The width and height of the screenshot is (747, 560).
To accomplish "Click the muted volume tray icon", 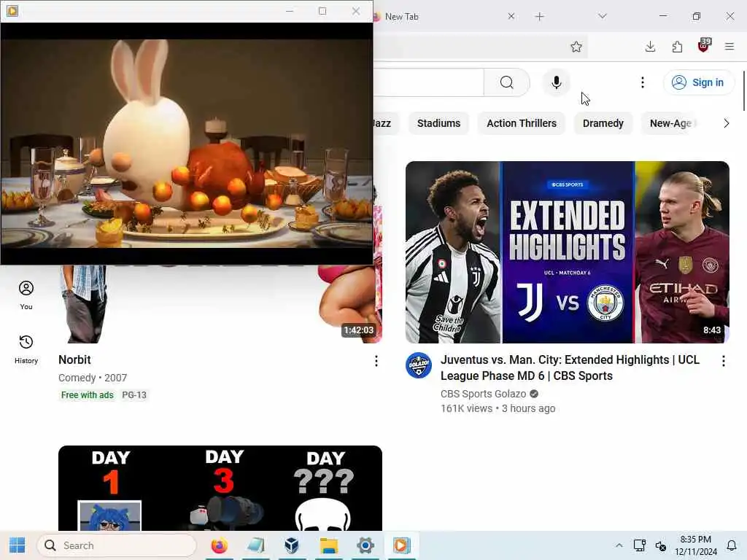I will [x=660, y=545].
